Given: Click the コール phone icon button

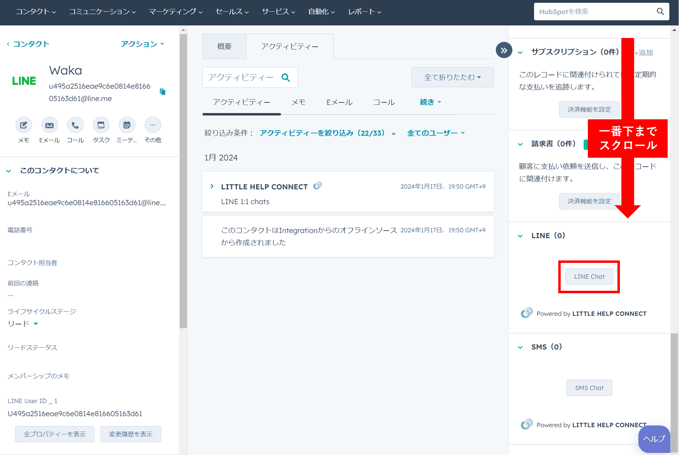Looking at the screenshot, I should [x=75, y=126].
